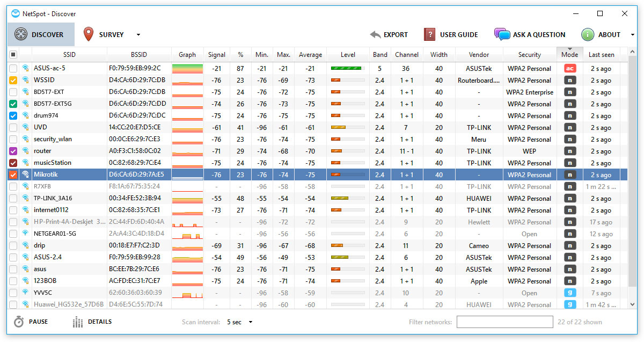This screenshot has height=342, width=644.
Task: Toggle the select-all checkbox in table header
Action: coord(13,54)
